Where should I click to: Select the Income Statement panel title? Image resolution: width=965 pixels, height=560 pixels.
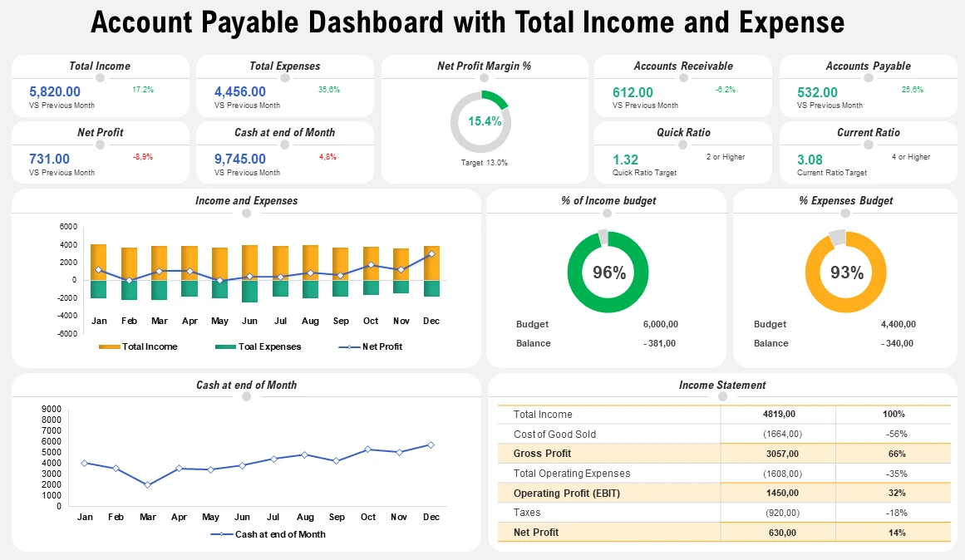[x=723, y=385]
